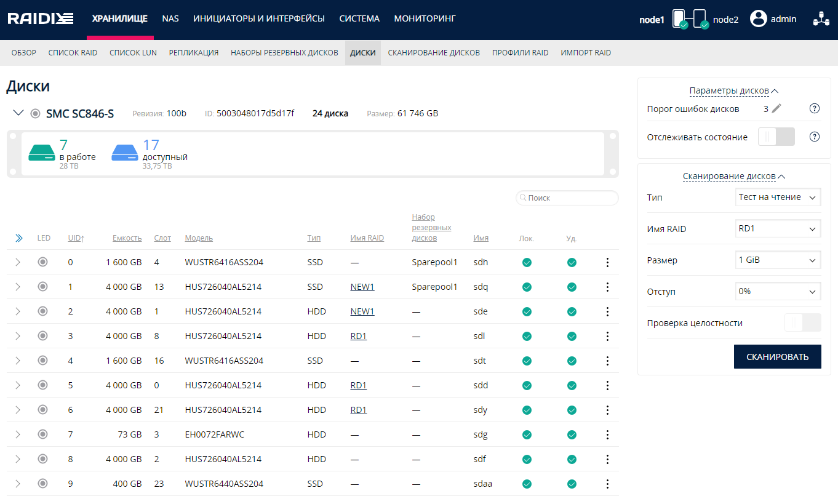Open the Размер dropdown showing 1 GiB
The image size is (838, 504).
pyautogui.click(x=778, y=260)
